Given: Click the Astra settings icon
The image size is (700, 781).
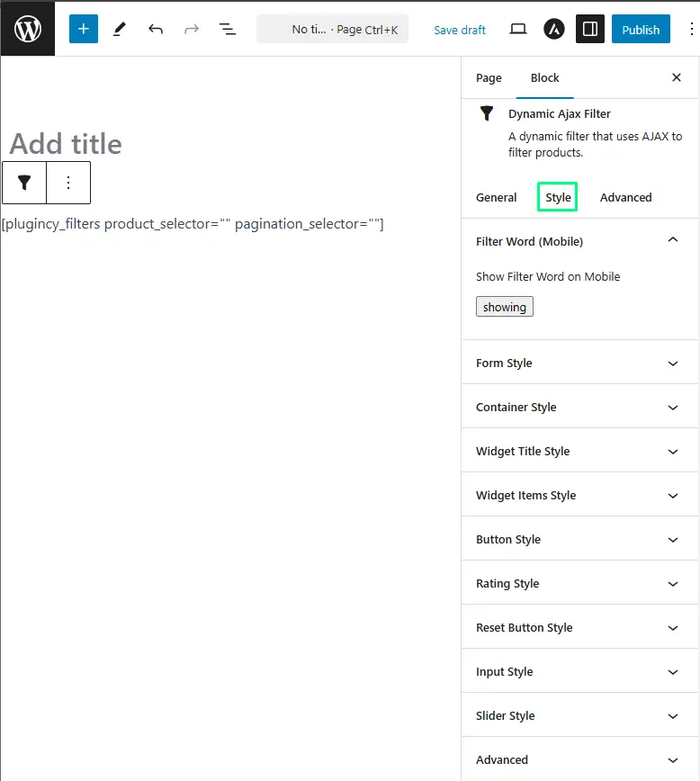Looking at the screenshot, I should (x=554, y=29).
